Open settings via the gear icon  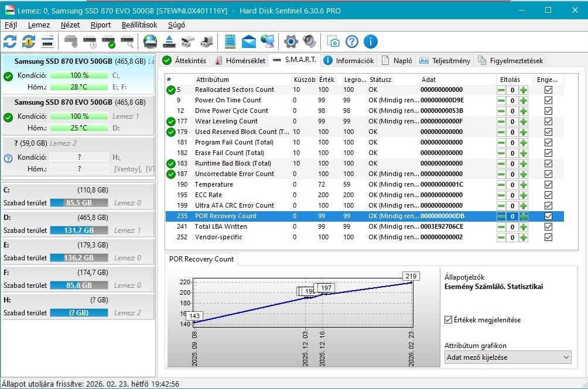[x=291, y=42]
